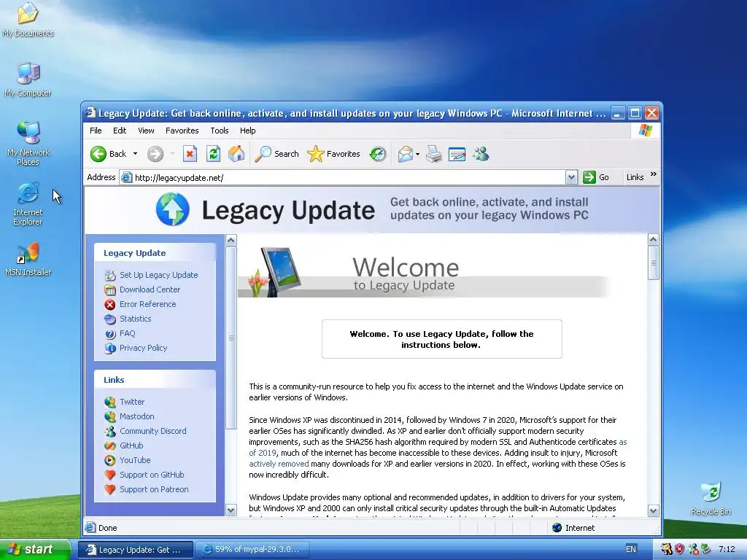Follow the Twitter link
This screenshot has width=747, height=560.
(132, 402)
